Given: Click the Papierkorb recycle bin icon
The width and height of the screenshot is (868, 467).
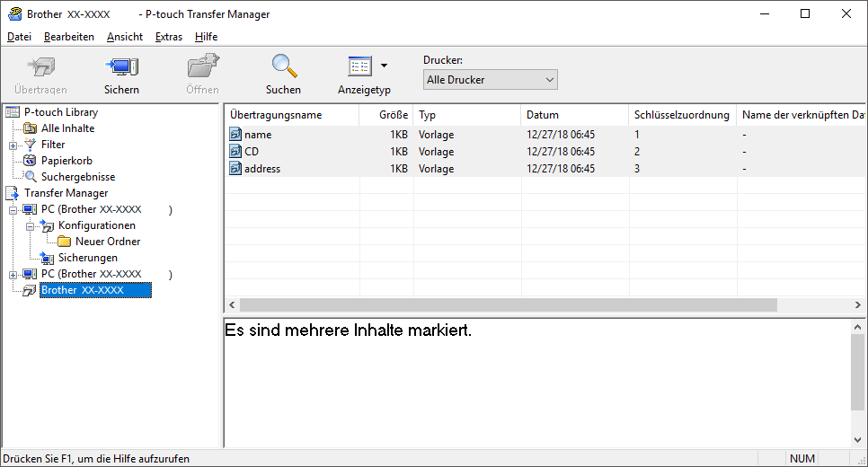Looking at the screenshot, I should tap(30, 161).
